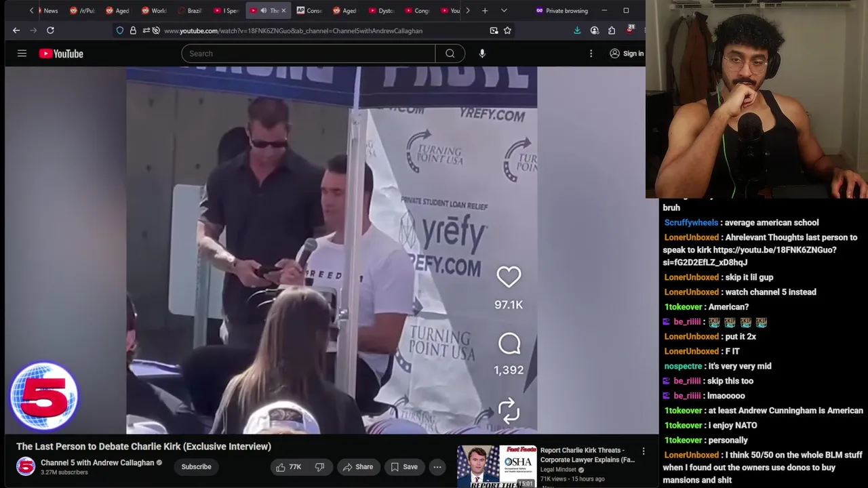Switch to the Congr YouTube tab
Viewport: 868px width, 488px height.
[416, 11]
